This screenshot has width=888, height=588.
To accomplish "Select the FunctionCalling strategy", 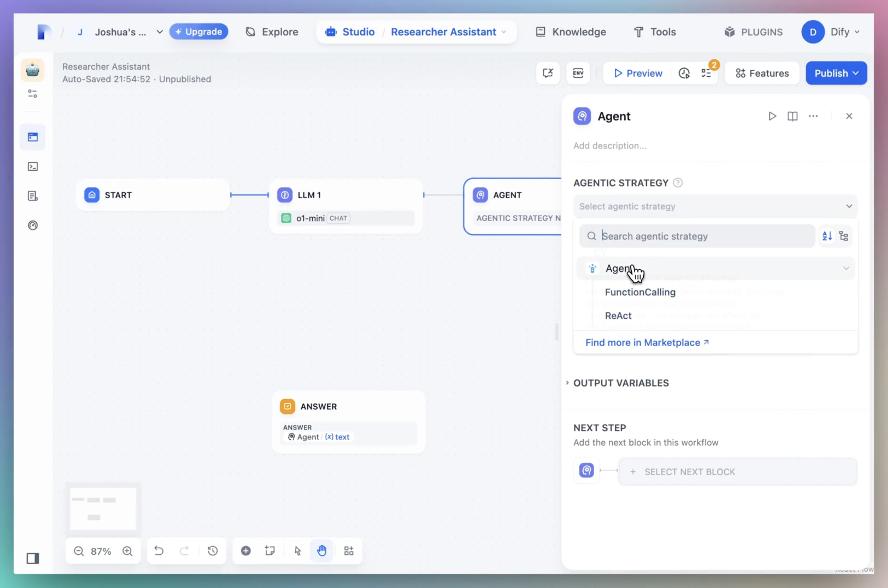I will (x=640, y=292).
